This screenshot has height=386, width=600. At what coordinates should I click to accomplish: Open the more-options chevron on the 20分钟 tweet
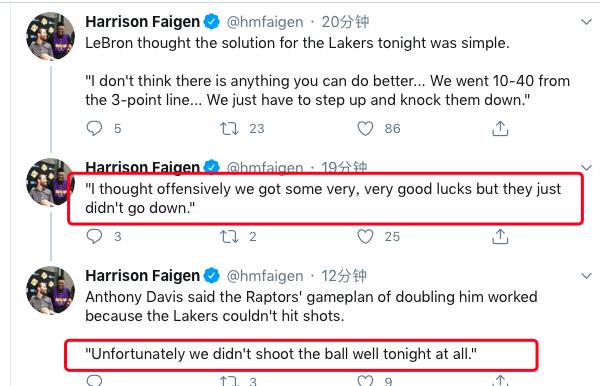(586, 22)
